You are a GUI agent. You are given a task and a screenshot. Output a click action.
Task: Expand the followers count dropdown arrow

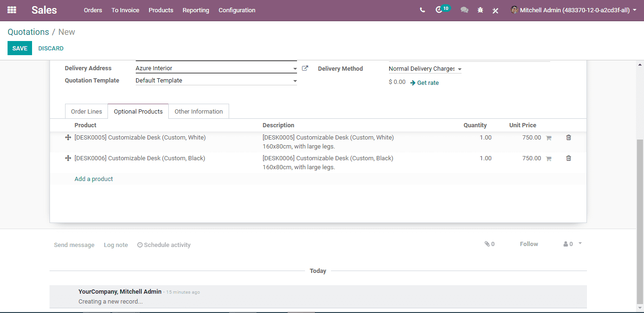580,244
